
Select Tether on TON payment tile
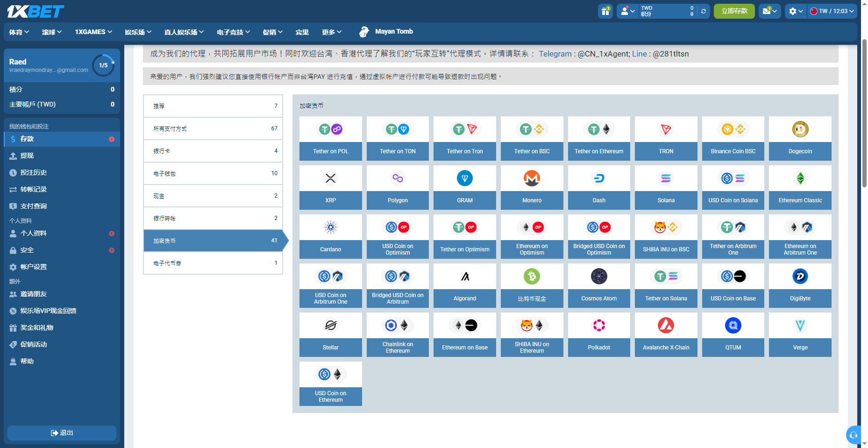click(x=398, y=138)
